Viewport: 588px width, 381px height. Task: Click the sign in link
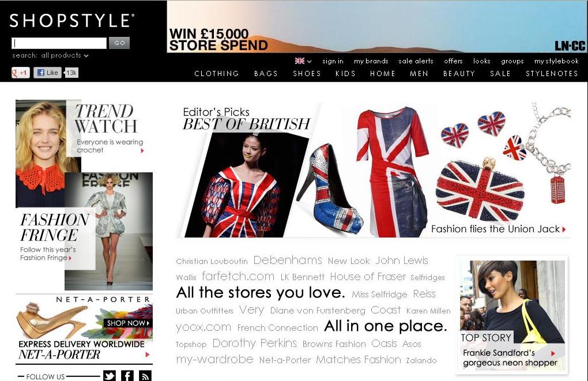point(333,61)
